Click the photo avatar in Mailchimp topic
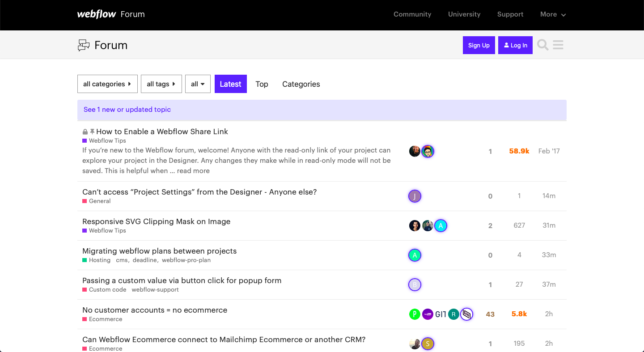The width and height of the screenshot is (644, 352). click(415, 344)
